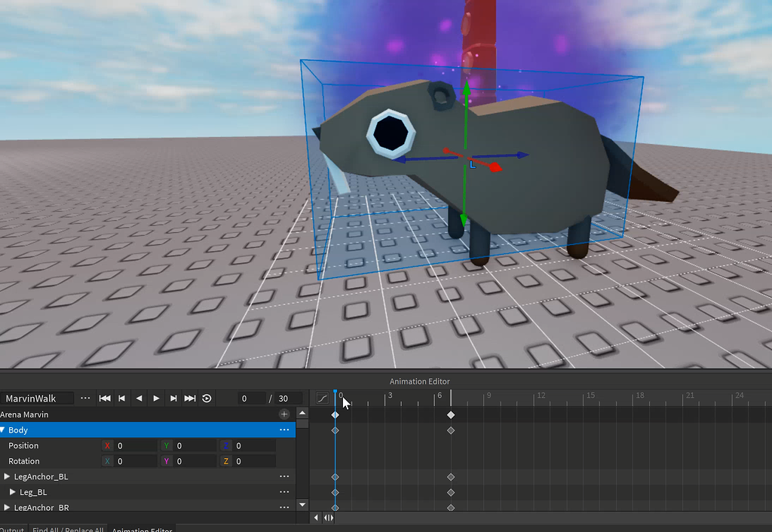The height and width of the screenshot is (532, 772).
Task: Toggle animation looping
Action: (207, 398)
